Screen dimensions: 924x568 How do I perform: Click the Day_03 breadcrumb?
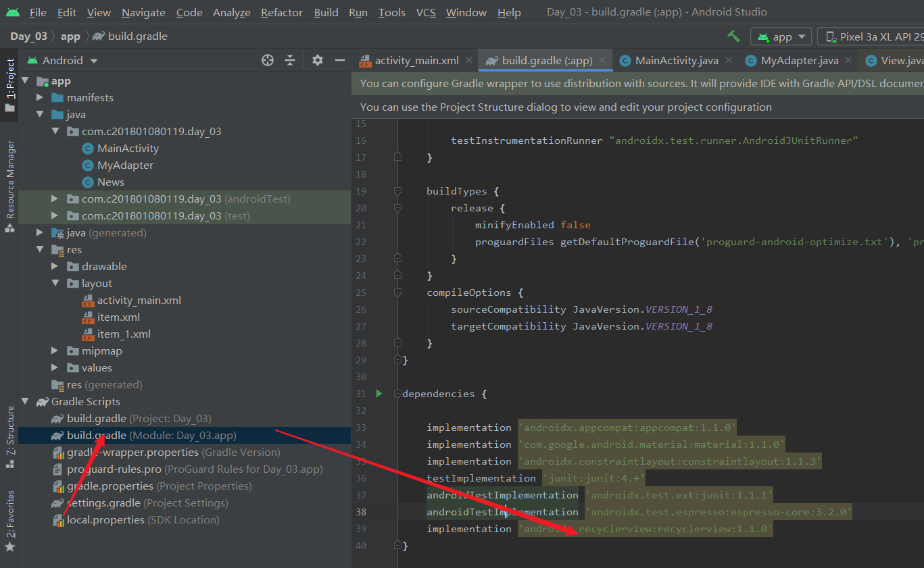28,36
